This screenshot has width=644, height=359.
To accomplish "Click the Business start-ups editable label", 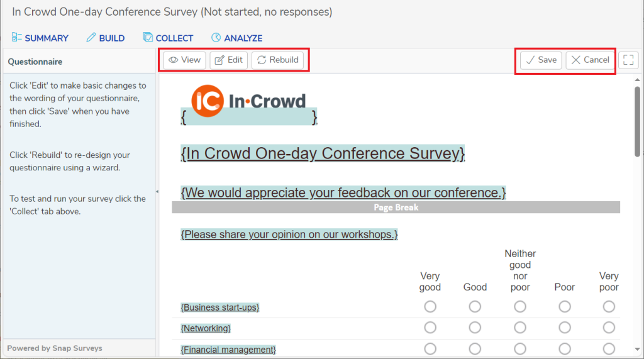I will point(219,307).
